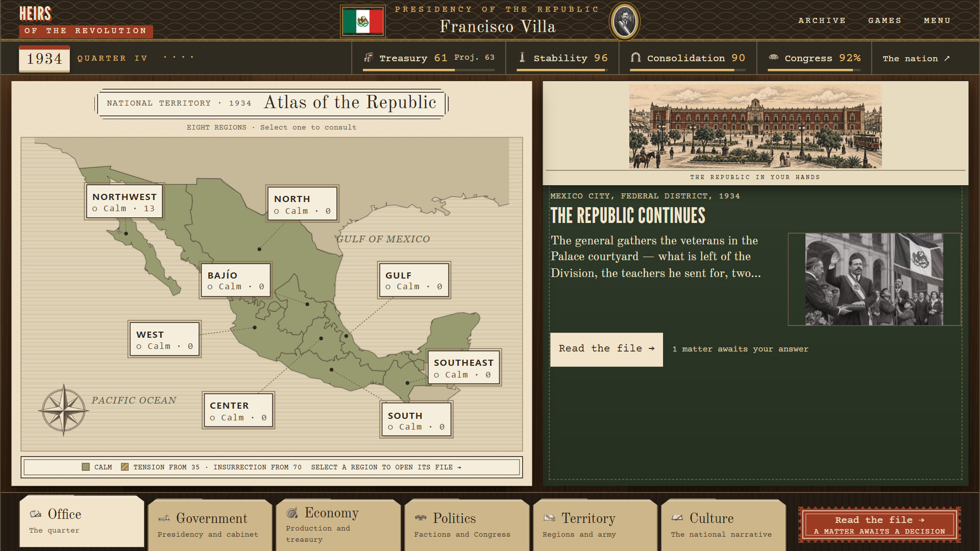Select the West region label
Screen dimensions: 980x551
coord(164,340)
